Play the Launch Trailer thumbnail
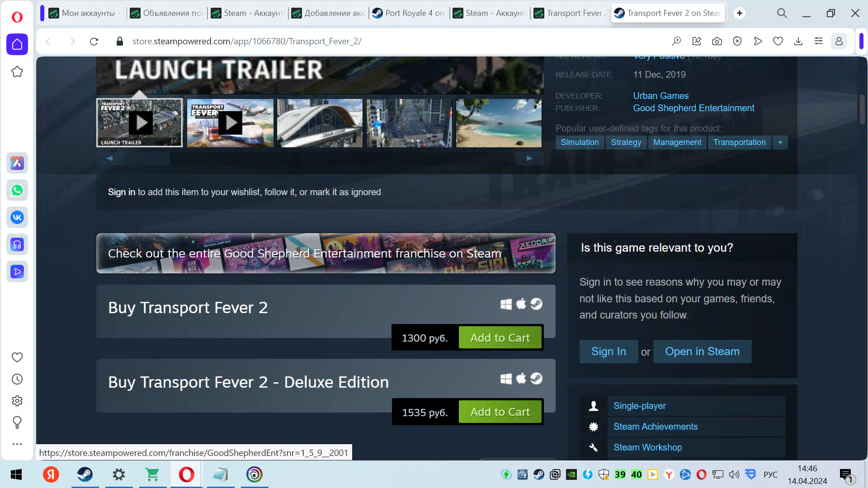This screenshot has height=488, width=868. coord(140,123)
